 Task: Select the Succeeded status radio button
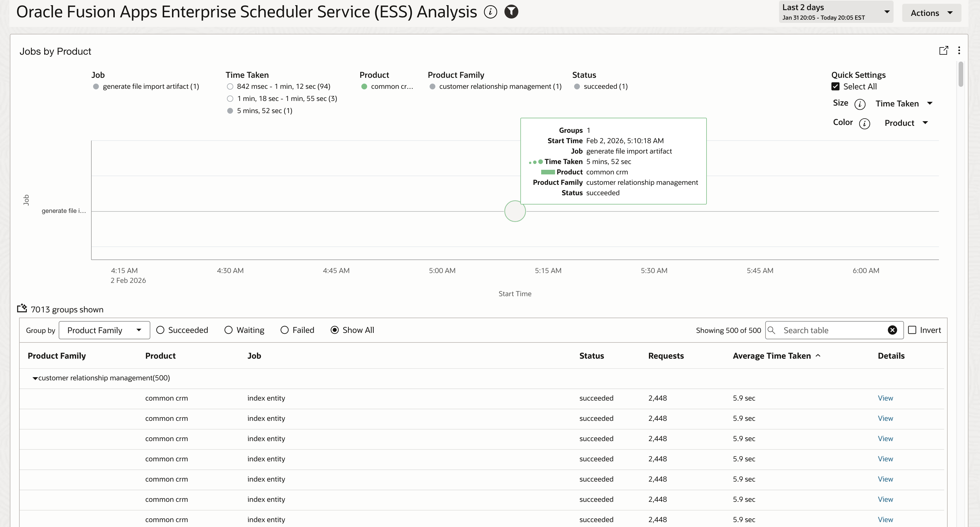pos(160,330)
